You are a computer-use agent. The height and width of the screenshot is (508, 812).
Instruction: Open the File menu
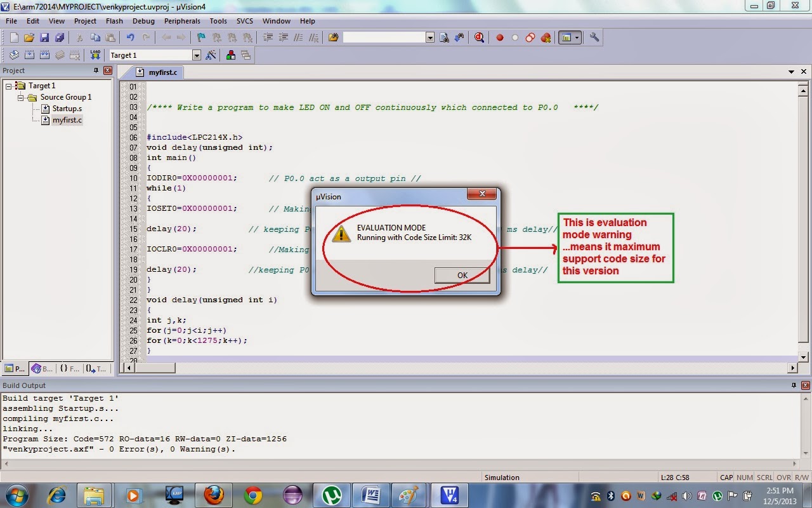[11, 21]
